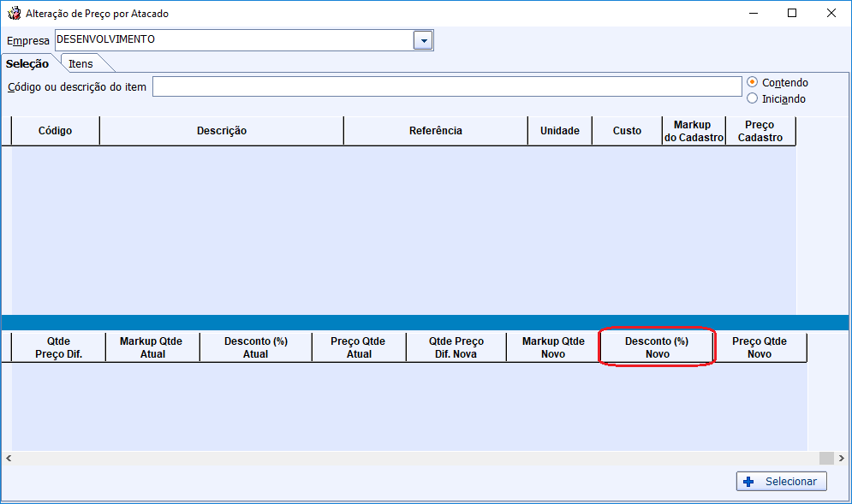Choose the Iniciando radio option
The height and width of the screenshot is (504, 852).
pos(753,98)
